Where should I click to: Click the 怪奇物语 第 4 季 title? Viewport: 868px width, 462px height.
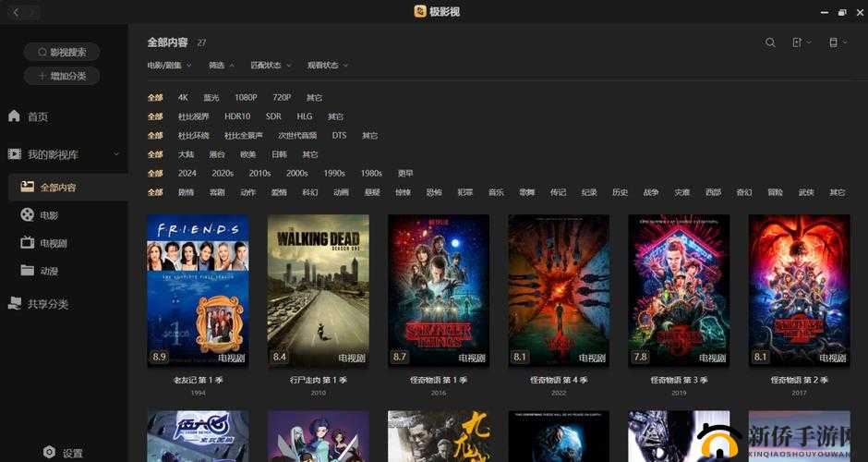(559, 380)
